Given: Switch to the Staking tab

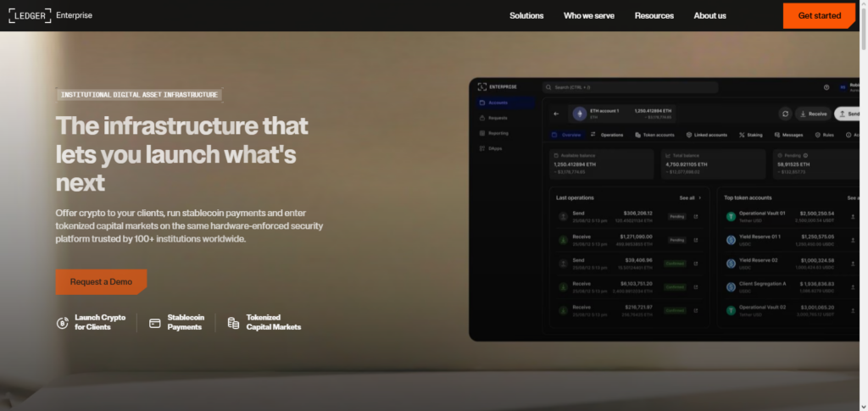Looking at the screenshot, I should pyautogui.click(x=751, y=135).
